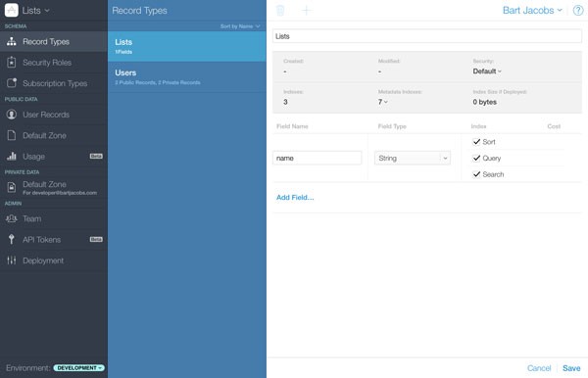Select Record Types in sidebar

54,41
